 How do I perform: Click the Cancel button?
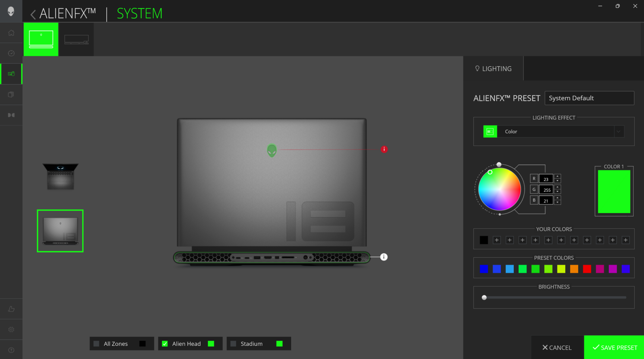tap(557, 347)
